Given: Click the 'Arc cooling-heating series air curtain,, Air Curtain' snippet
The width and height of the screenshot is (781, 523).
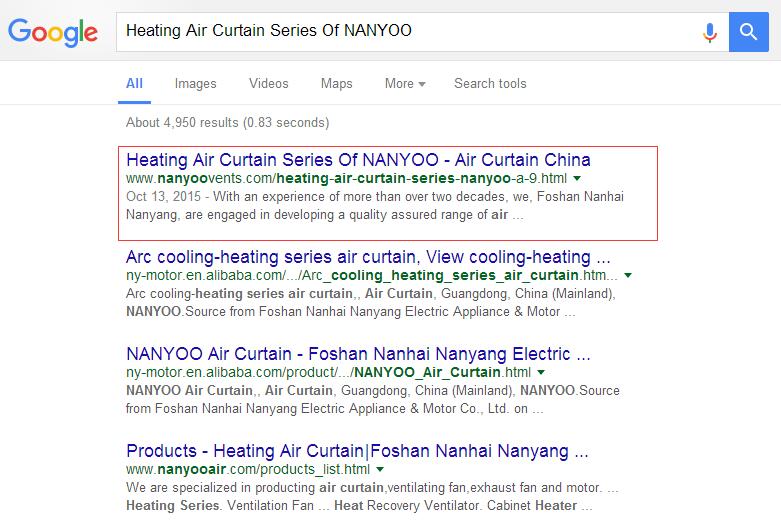Looking at the screenshot, I should (371, 302).
